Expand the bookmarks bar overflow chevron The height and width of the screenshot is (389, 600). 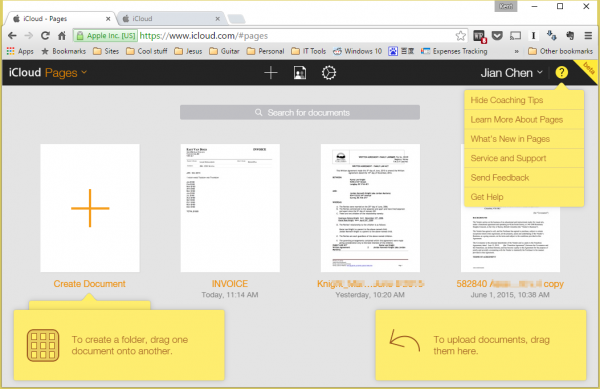pos(517,51)
